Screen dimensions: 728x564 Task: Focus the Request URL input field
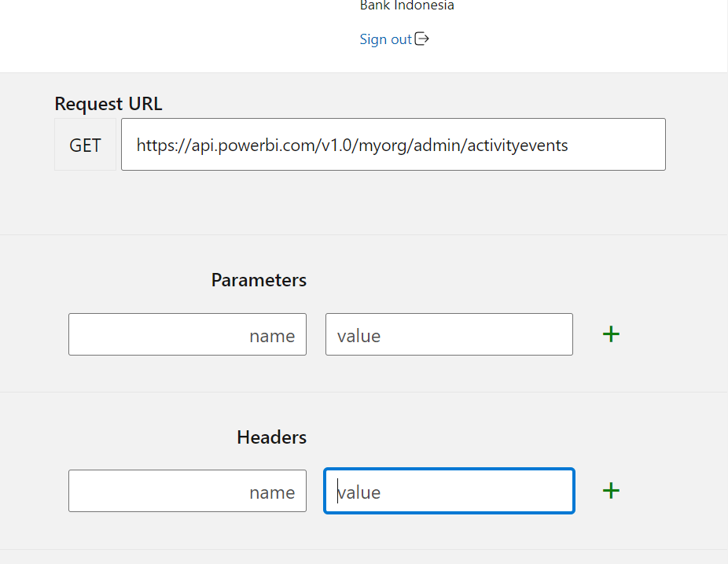(x=393, y=145)
